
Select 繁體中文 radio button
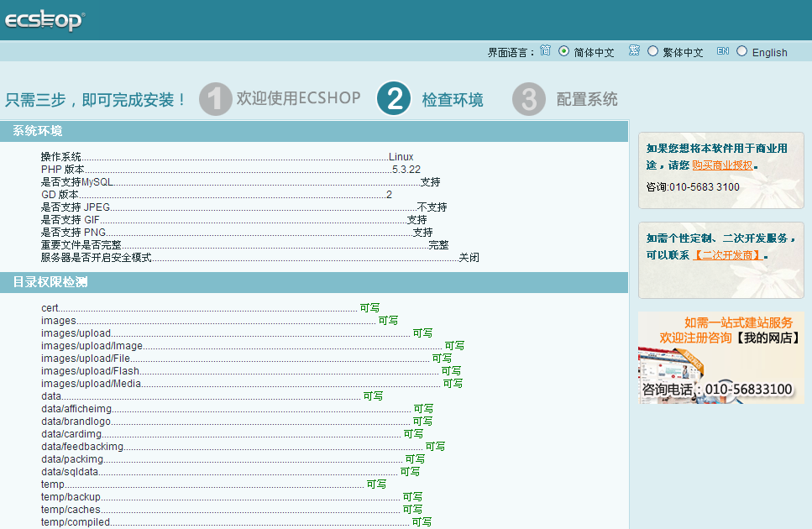point(652,51)
